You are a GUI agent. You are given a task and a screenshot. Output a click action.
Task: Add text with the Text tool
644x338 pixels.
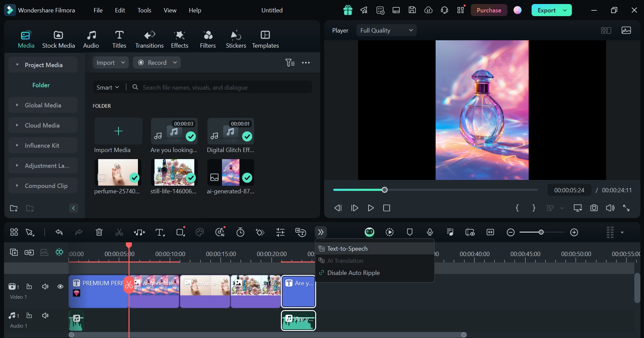pos(160,232)
